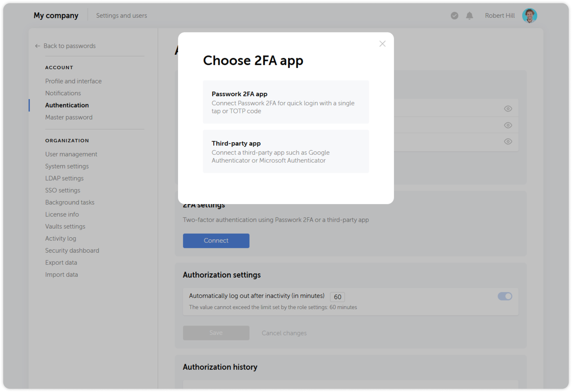The image size is (572, 392).
Task: Select Master password in the Account section
Action: click(69, 117)
